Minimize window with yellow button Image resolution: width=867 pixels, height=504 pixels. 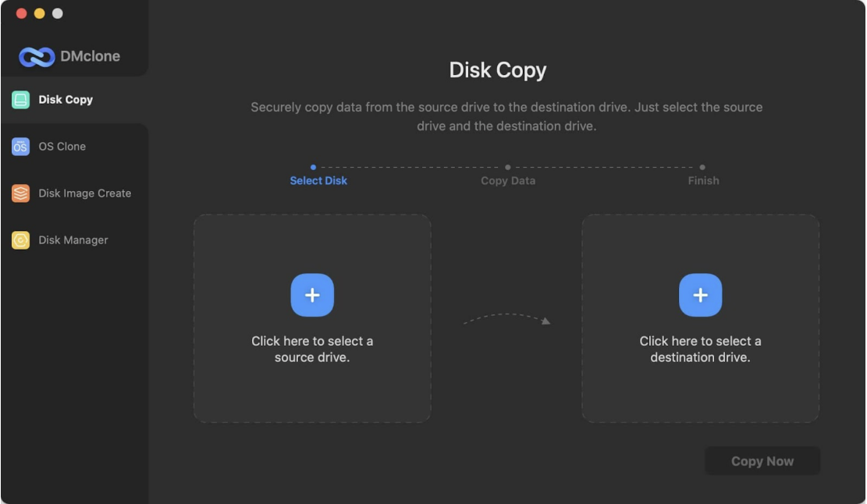(x=39, y=13)
